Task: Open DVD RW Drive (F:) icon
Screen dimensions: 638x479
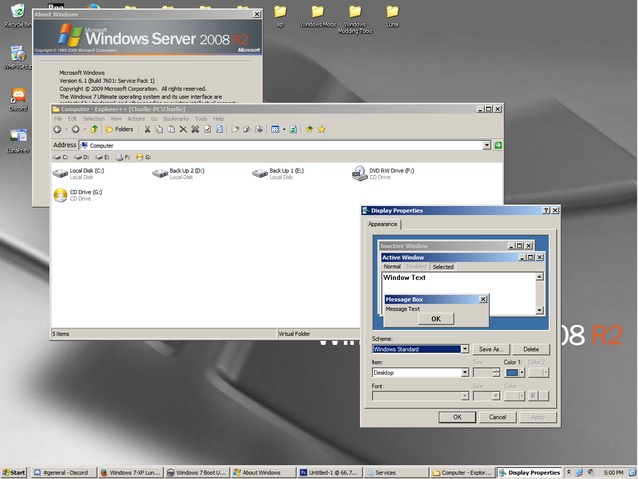Action: (x=360, y=174)
